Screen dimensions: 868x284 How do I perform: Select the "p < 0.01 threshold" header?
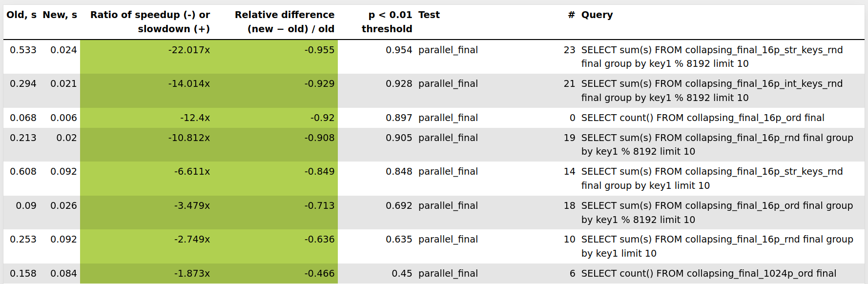tap(387, 22)
